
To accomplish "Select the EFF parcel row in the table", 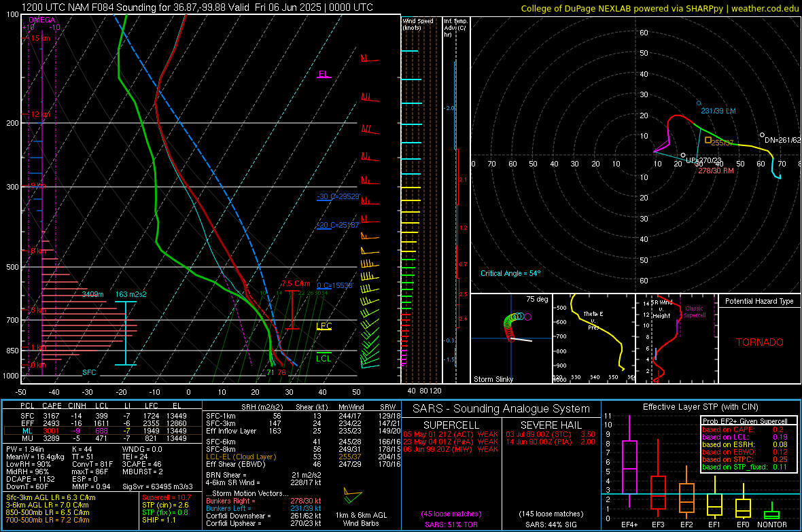I will tap(103, 423).
